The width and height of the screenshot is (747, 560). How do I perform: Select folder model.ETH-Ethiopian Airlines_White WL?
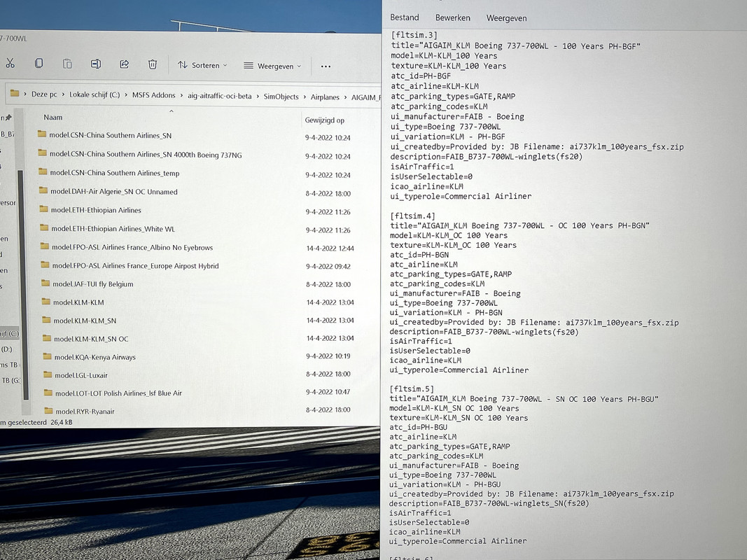(x=113, y=229)
